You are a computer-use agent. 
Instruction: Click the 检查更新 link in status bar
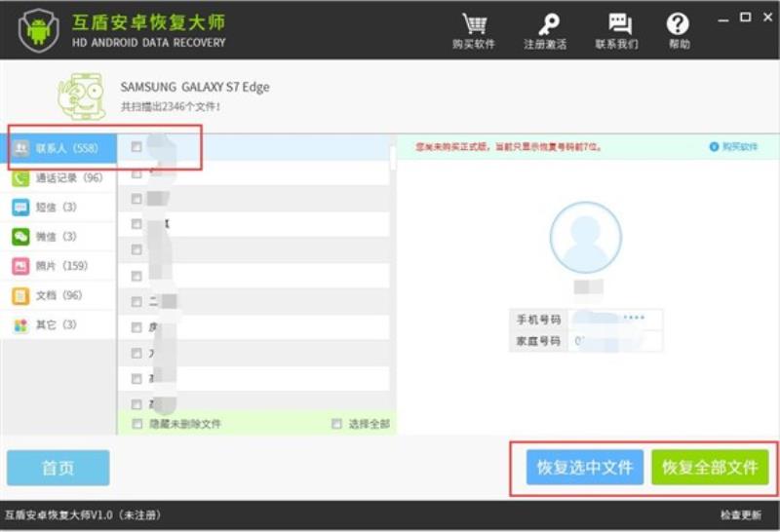pyautogui.click(x=741, y=515)
